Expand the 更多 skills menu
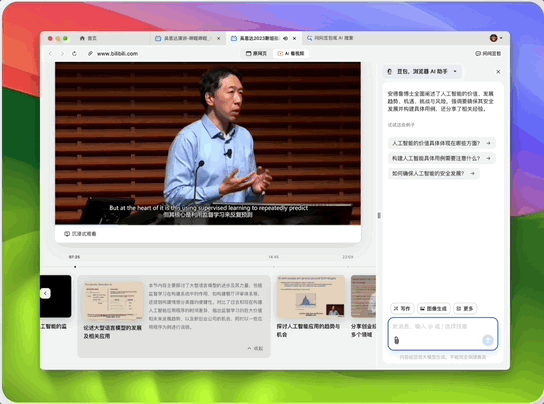 click(x=465, y=308)
